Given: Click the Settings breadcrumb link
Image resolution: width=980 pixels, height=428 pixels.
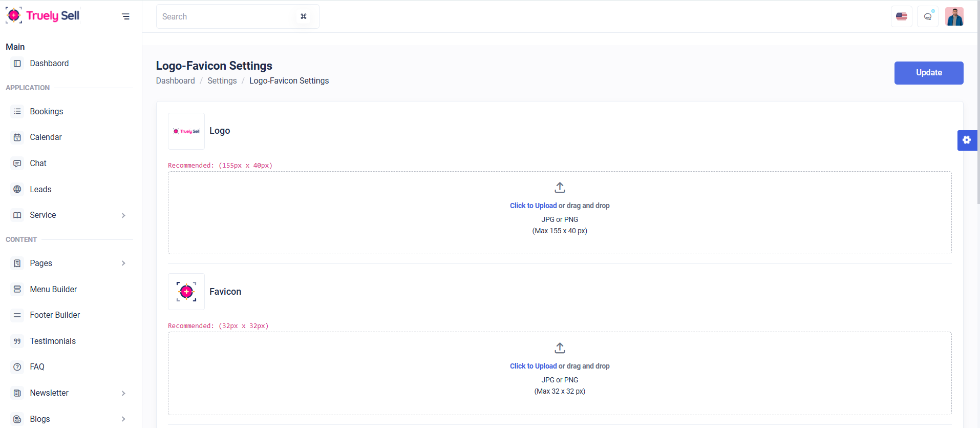Looking at the screenshot, I should point(222,81).
